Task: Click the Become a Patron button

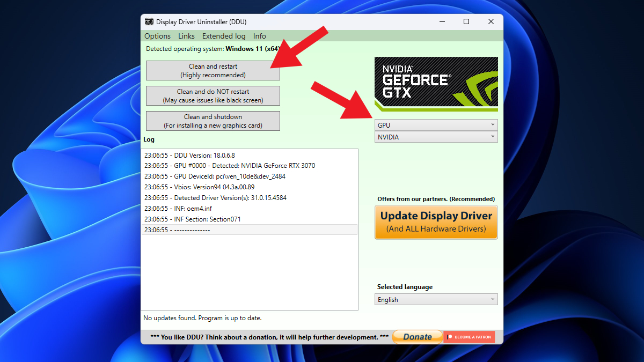Action: [x=469, y=337]
